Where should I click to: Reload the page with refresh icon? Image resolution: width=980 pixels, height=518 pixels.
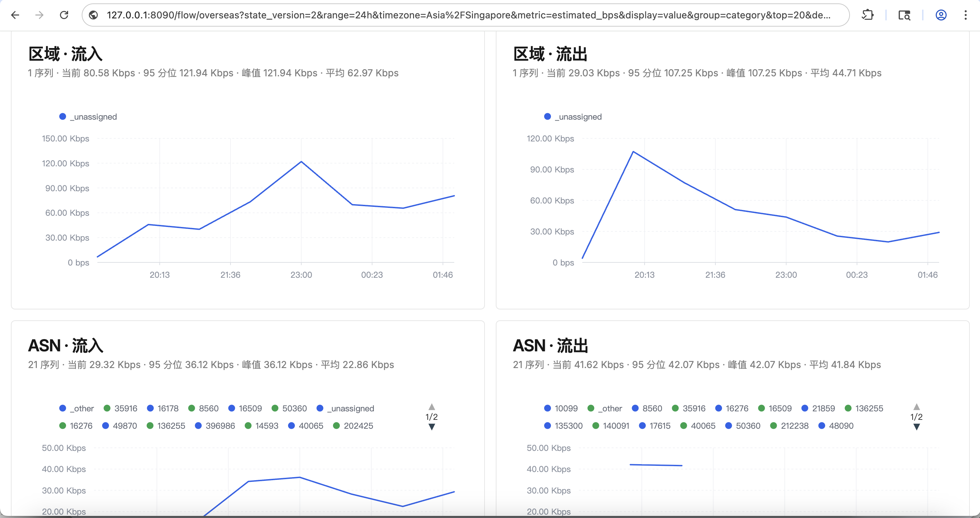(x=64, y=15)
